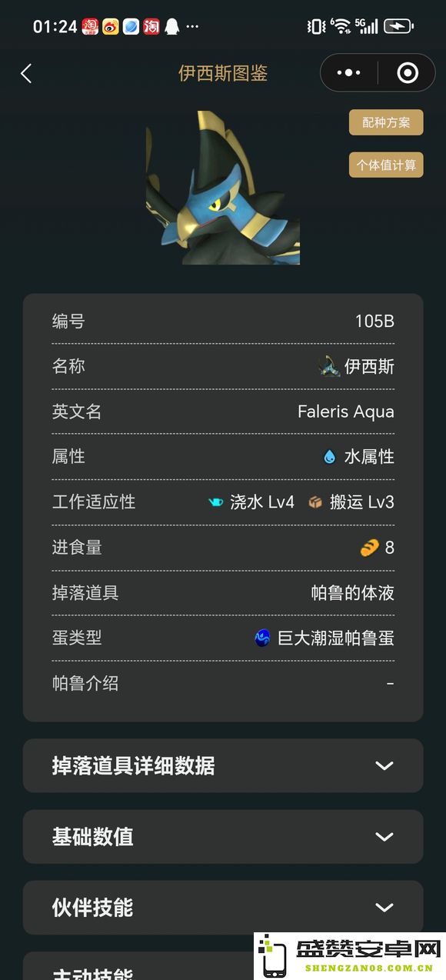Tap the 伊西斯图鉴 page title

[223, 73]
